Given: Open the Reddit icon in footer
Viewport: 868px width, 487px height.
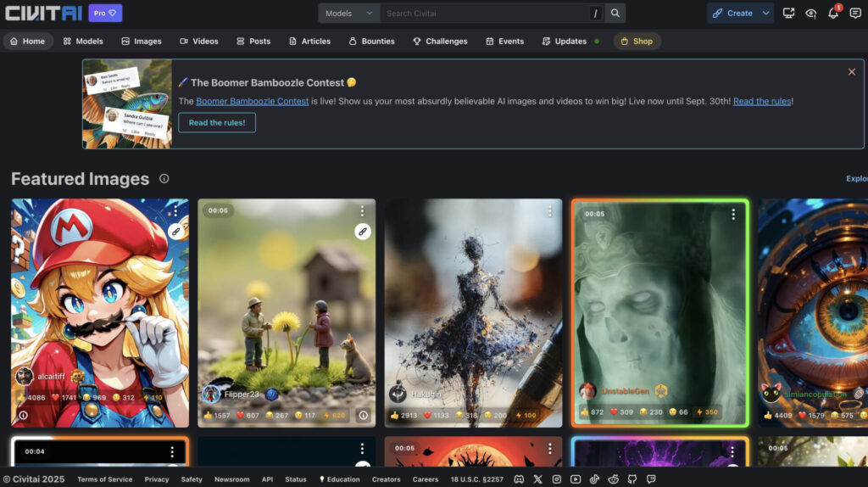Looking at the screenshot, I should pos(614,479).
